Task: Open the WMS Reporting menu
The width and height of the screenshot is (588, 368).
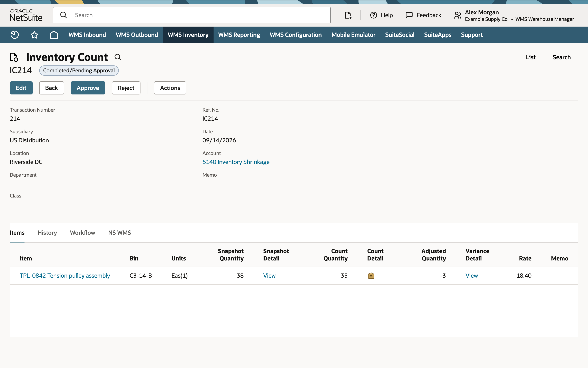Action: 239,35
